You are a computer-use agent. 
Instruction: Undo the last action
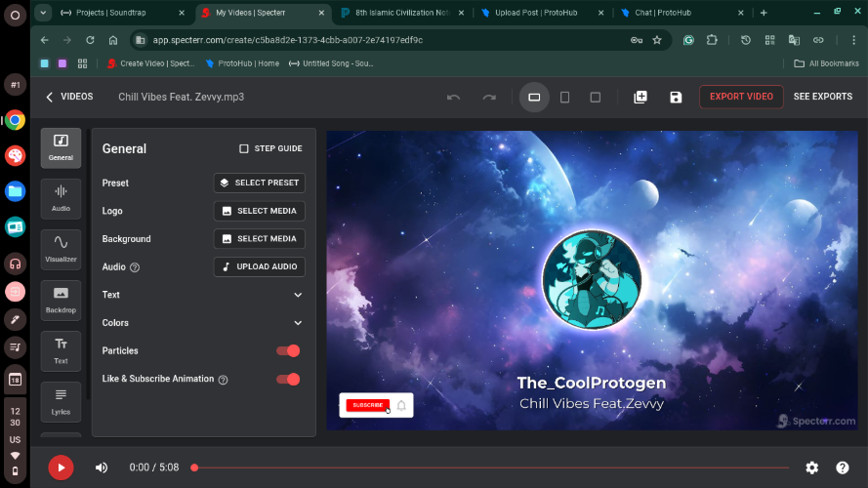click(453, 97)
